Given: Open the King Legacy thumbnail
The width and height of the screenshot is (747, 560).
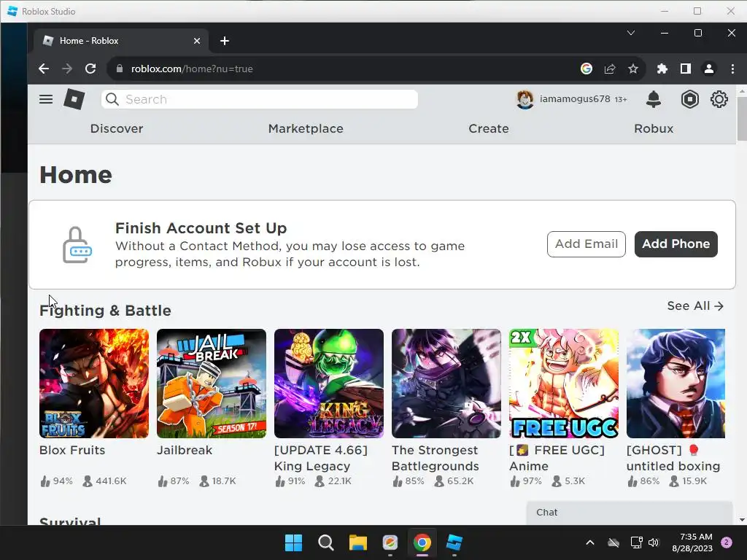Looking at the screenshot, I should pos(329,384).
